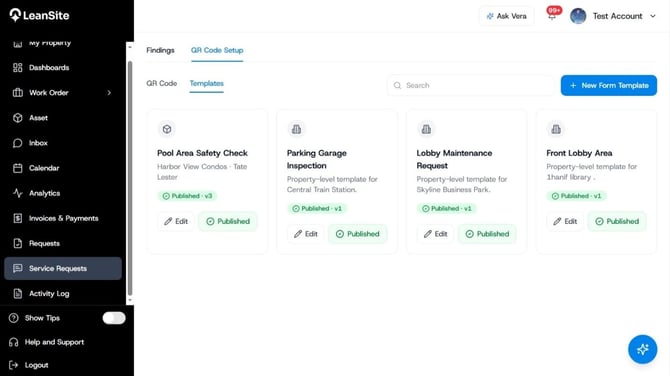Click 'Published · v1' badge on Parking Garage Inspection

317,209
